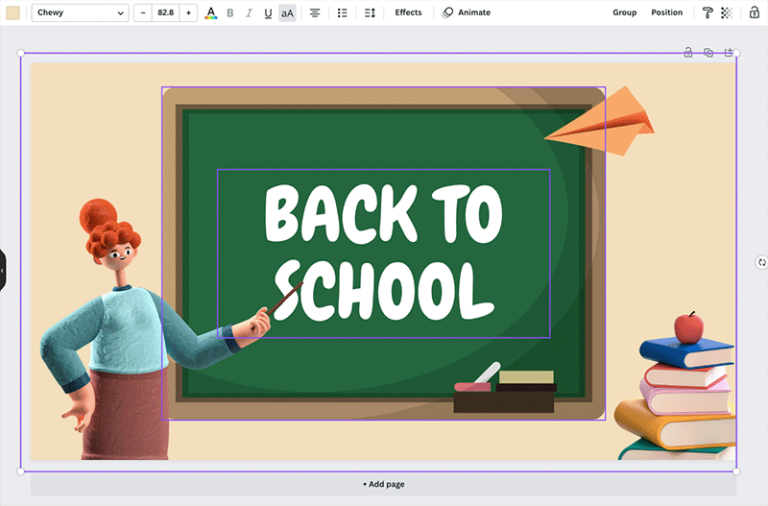Image resolution: width=768 pixels, height=506 pixels.
Task: Toggle bold formatting
Action: [x=230, y=13]
